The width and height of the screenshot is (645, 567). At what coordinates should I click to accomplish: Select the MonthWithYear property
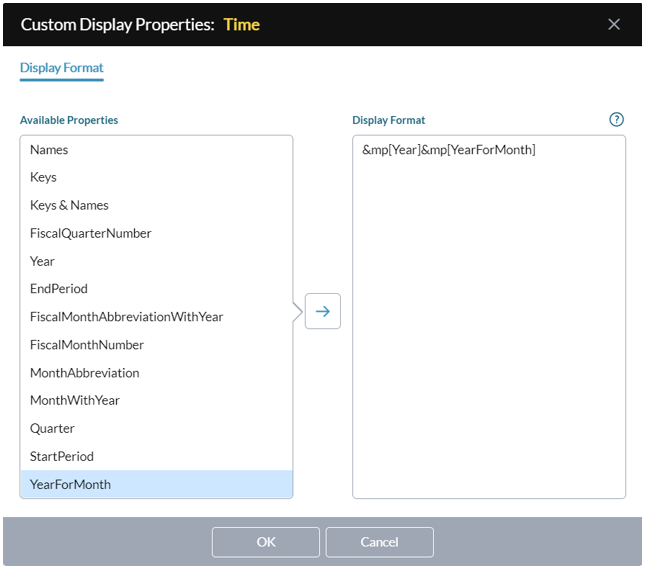[156, 400]
